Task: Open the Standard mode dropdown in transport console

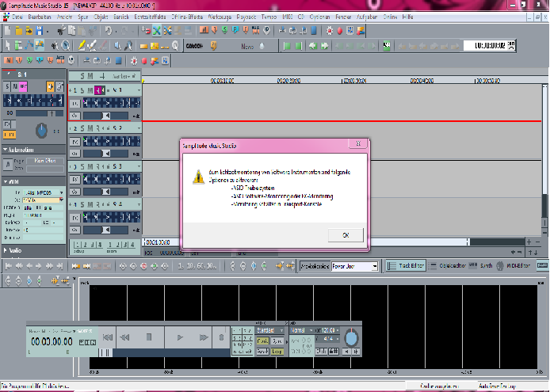Action: (281, 330)
